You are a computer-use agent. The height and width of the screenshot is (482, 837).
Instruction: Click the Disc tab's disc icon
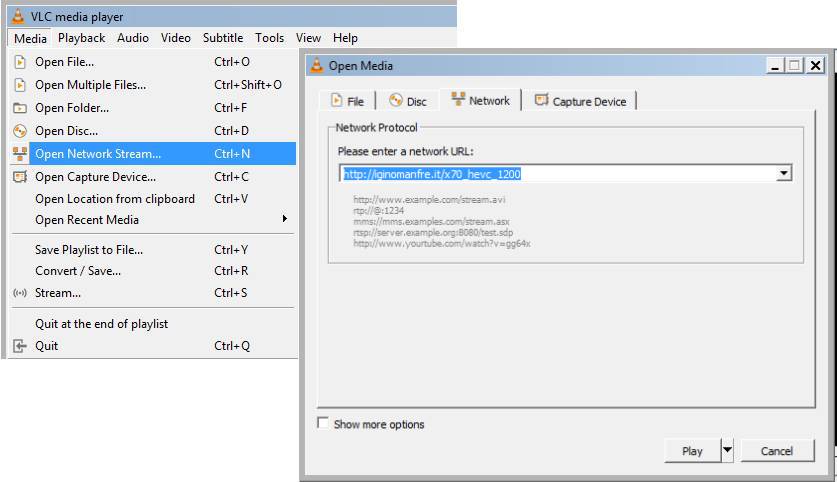[x=396, y=100]
